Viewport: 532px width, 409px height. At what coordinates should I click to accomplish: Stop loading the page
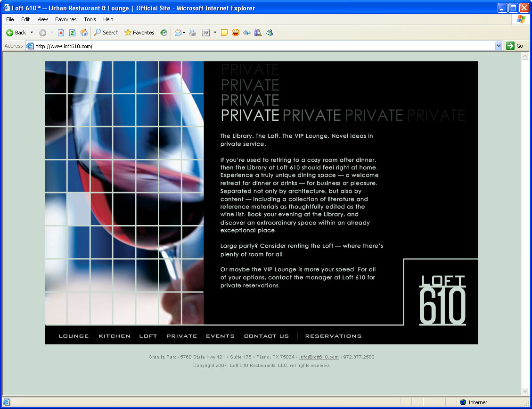61,33
